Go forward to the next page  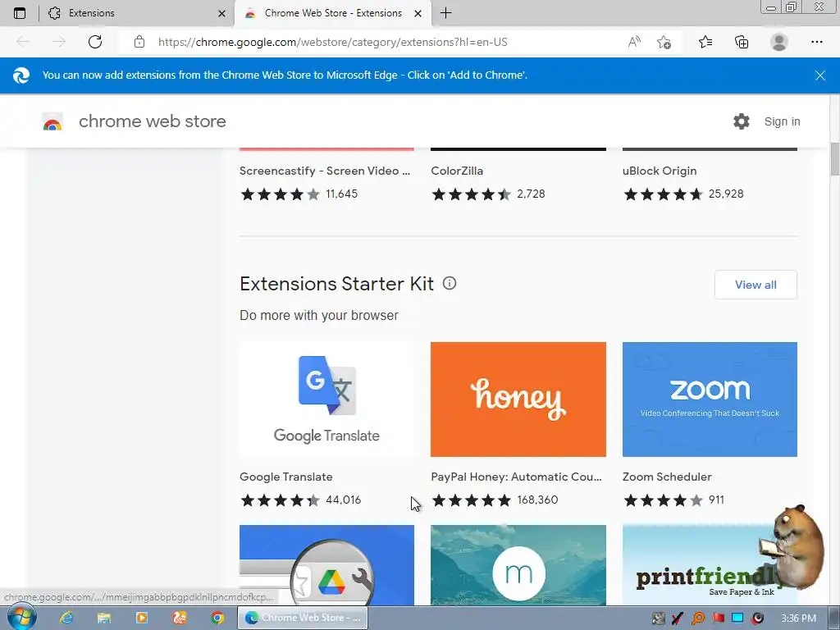(59, 42)
